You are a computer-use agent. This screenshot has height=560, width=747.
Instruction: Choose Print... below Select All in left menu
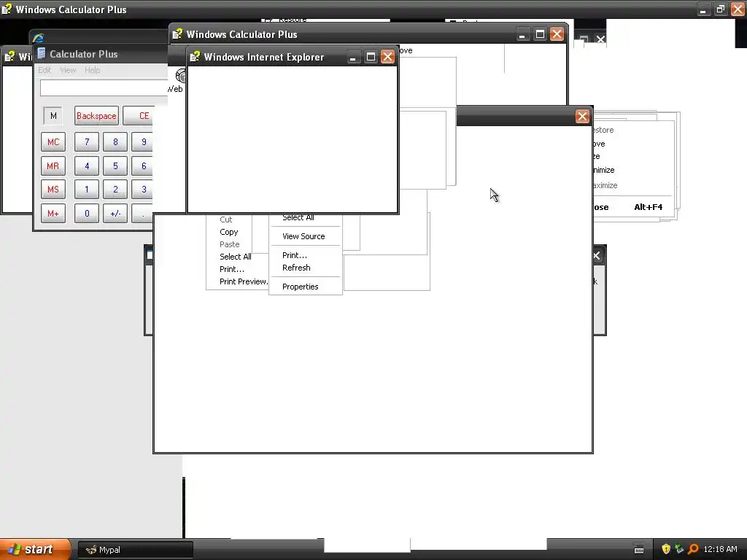click(232, 269)
